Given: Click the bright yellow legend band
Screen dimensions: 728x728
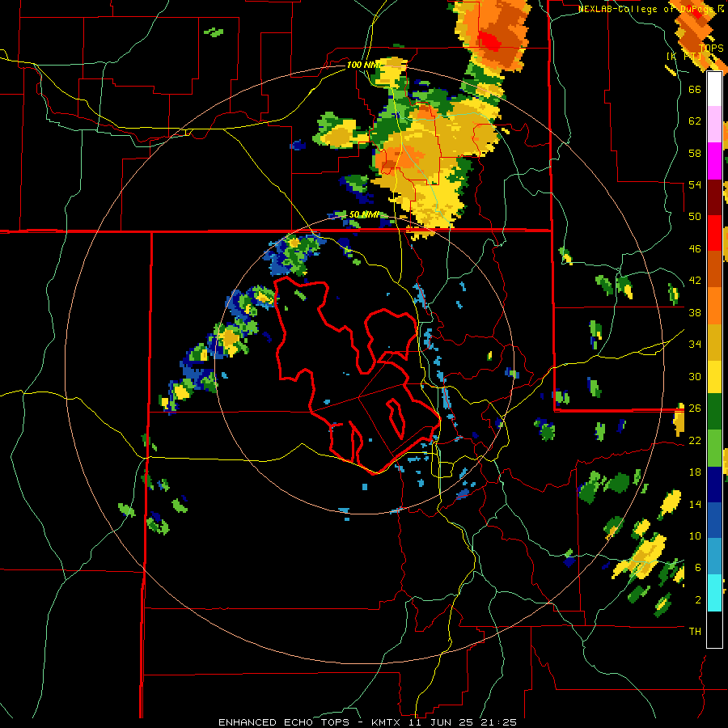Looking at the screenshot, I should (x=714, y=377).
